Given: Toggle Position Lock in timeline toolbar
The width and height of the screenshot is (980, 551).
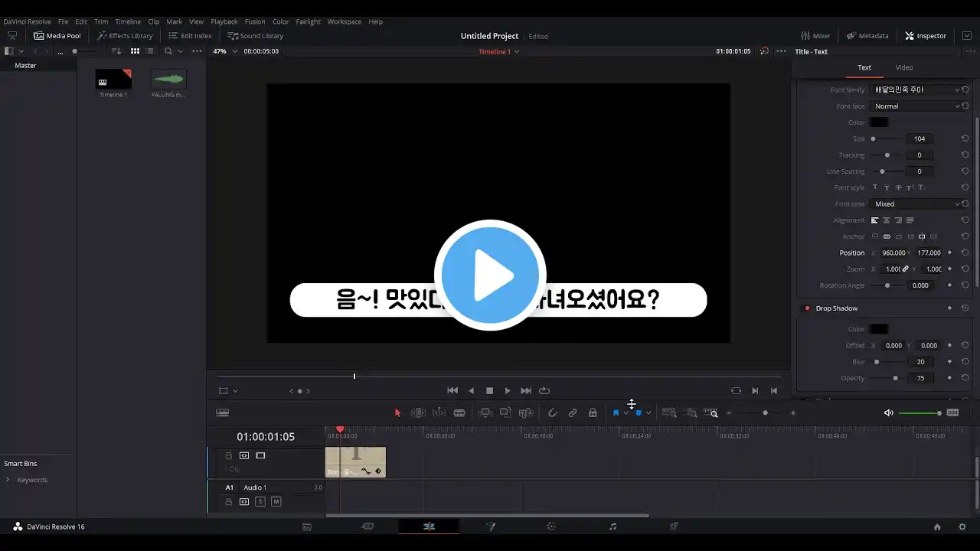Looking at the screenshot, I should [x=593, y=412].
